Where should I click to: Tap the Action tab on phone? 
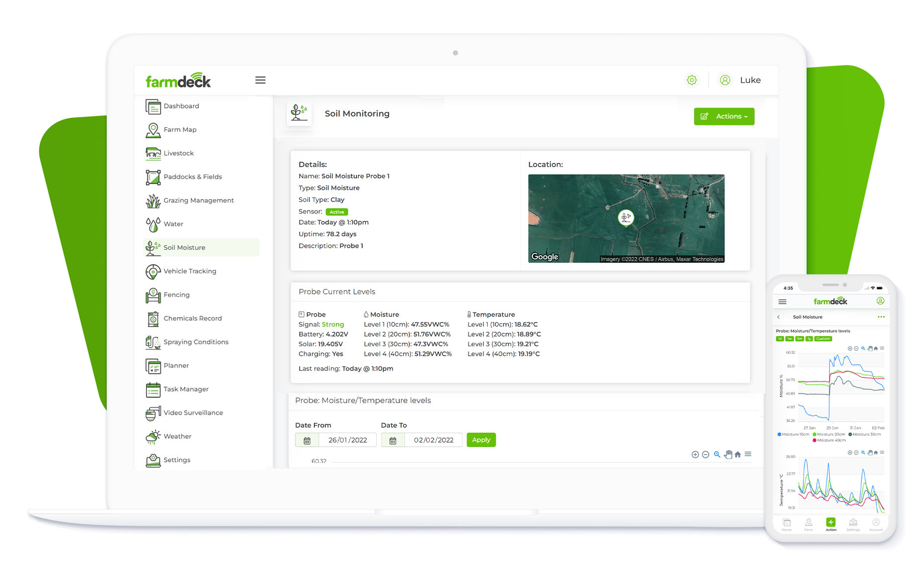[x=831, y=524]
